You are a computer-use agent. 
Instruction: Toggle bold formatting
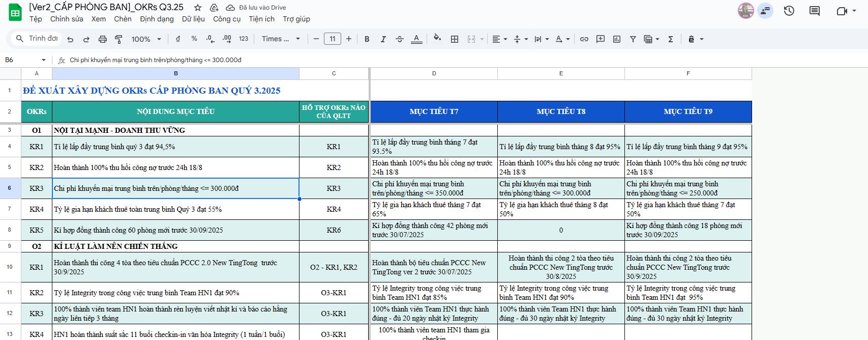tap(367, 39)
